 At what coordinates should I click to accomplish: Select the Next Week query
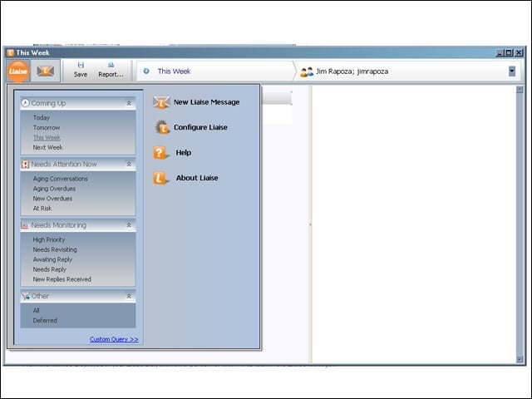point(48,147)
